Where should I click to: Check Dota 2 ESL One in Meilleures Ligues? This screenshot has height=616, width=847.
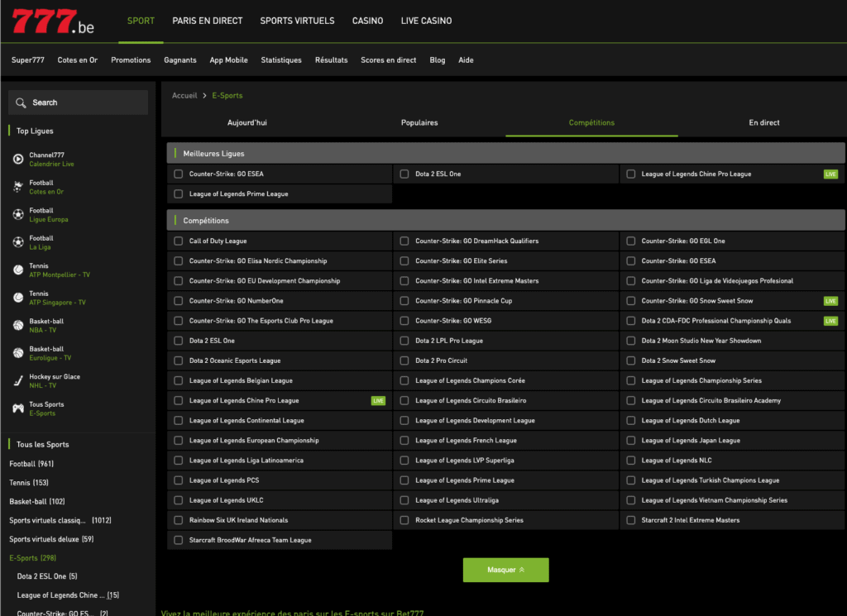tap(404, 174)
